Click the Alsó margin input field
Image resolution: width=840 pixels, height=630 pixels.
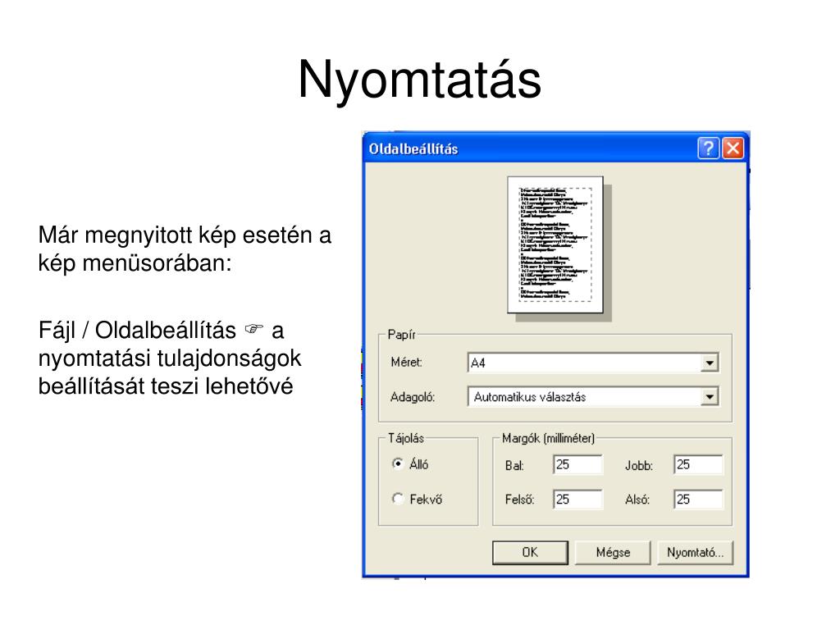(698, 500)
